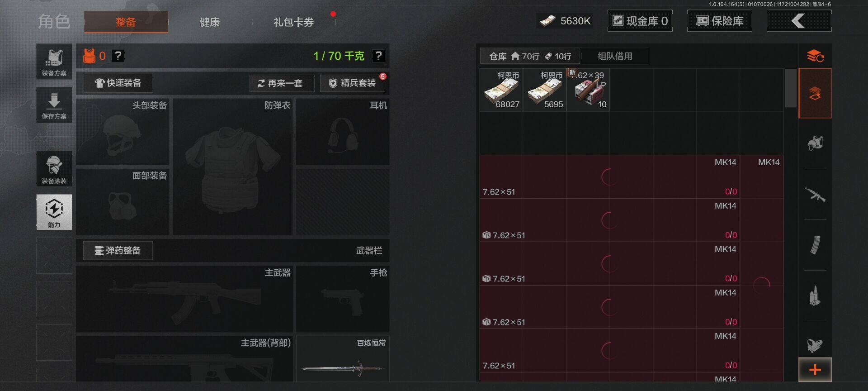
Task: Open the 装备涂装 equipment skins icon
Action: (54, 169)
